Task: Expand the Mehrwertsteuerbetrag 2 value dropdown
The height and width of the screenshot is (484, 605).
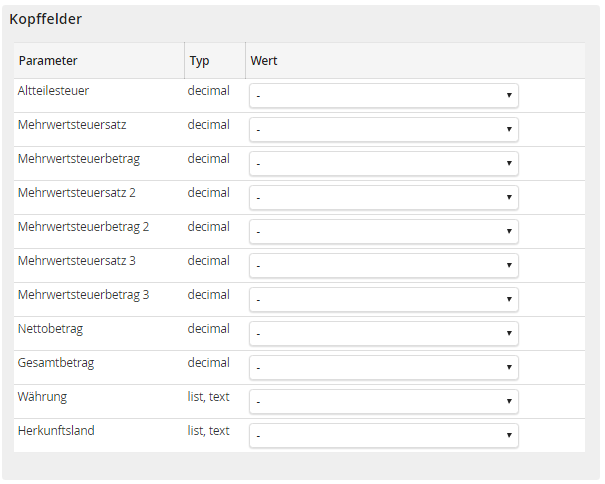Action: tap(383, 232)
